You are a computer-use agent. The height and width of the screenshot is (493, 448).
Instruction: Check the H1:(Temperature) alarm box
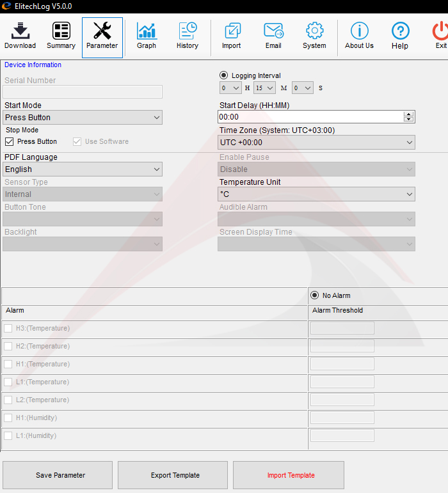[x=8, y=364]
